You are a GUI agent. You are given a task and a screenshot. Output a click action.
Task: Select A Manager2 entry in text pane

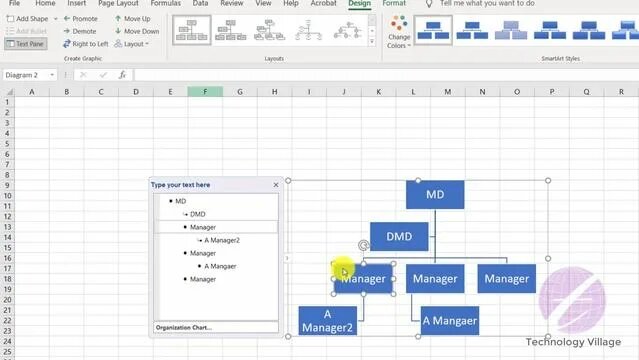[x=222, y=240]
